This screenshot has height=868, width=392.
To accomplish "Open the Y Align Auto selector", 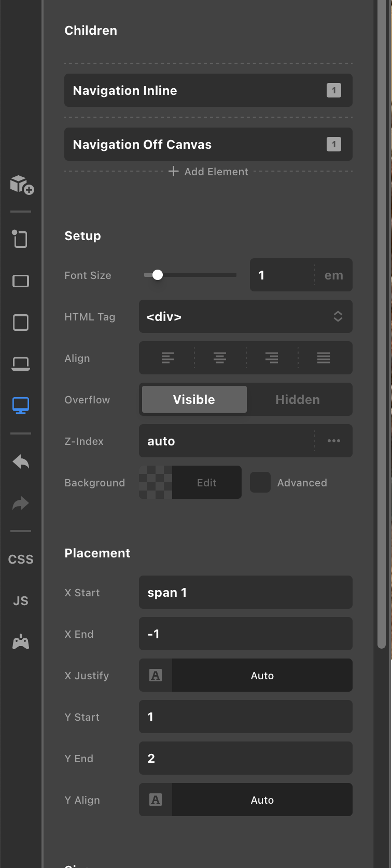I will tap(262, 800).
